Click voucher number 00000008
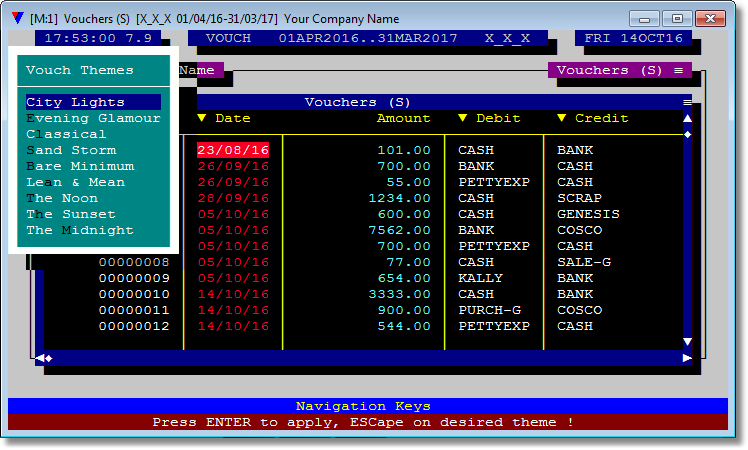Image resolution: width=748 pixels, height=450 pixels. [x=134, y=262]
